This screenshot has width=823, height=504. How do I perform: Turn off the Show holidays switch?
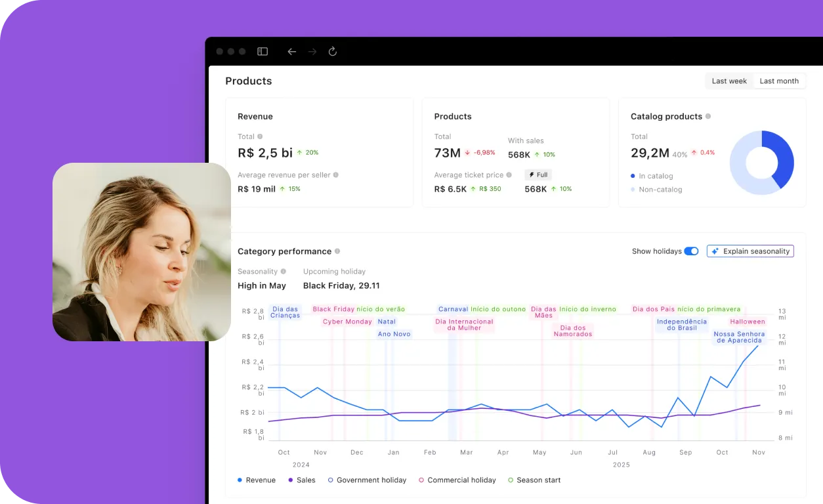click(691, 251)
